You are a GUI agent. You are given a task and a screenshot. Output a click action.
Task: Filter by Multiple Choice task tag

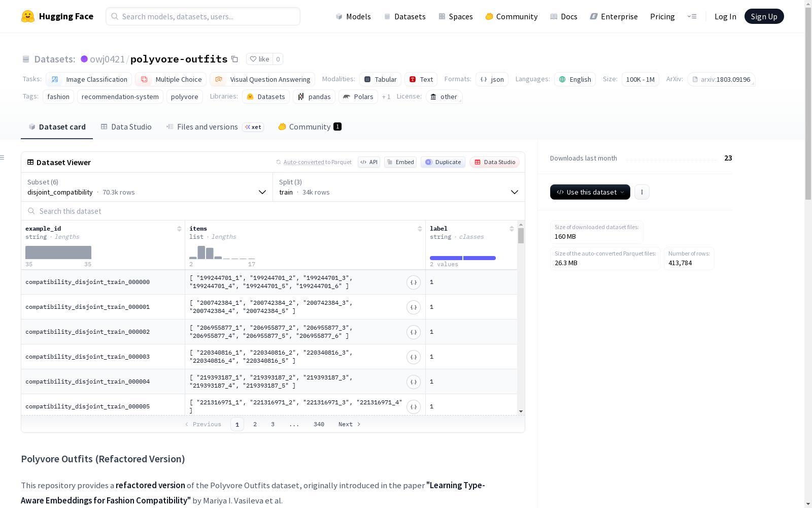pyautogui.click(x=171, y=79)
